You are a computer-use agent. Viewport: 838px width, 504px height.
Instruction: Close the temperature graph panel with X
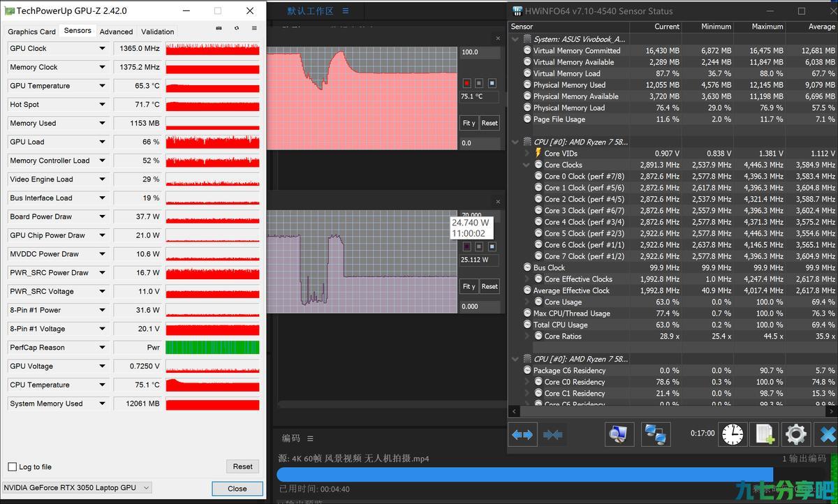[497, 38]
